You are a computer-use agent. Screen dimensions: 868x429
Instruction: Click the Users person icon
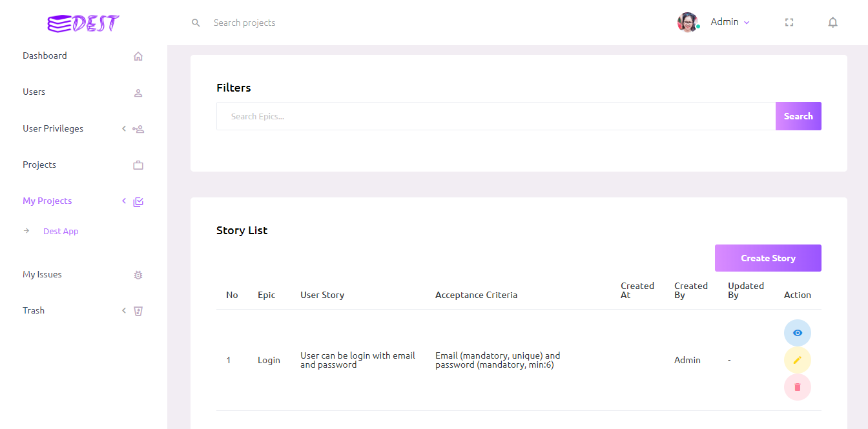(x=138, y=92)
